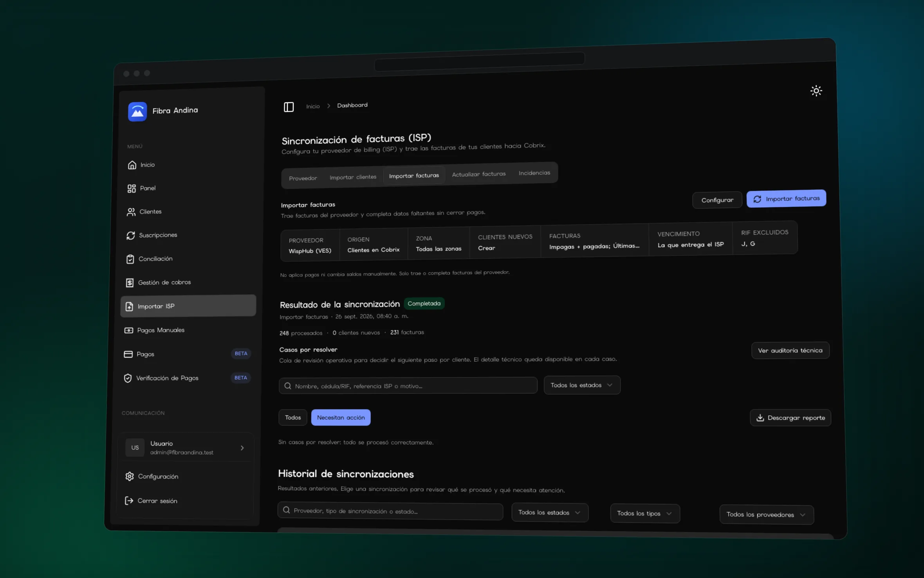The height and width of the screenshot is (578, 924).
Task: Open Suscripciones refresh icon
Action: click(131, 235)
